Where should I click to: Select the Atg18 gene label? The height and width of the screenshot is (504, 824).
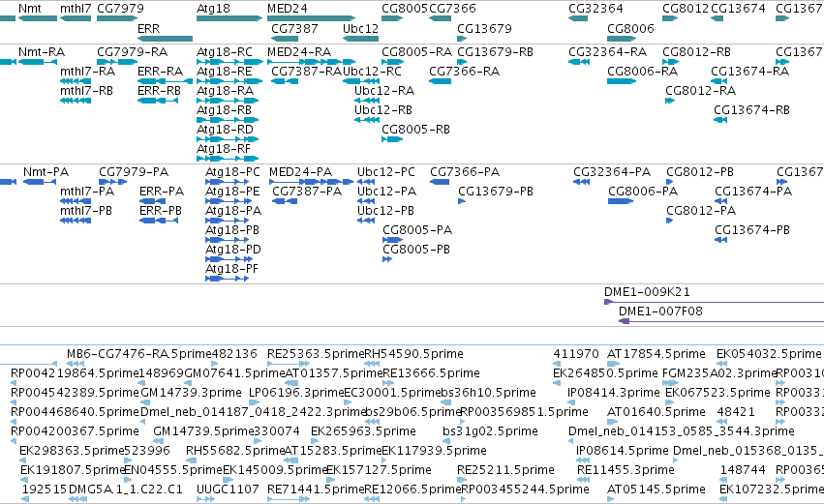coord(213,9)
